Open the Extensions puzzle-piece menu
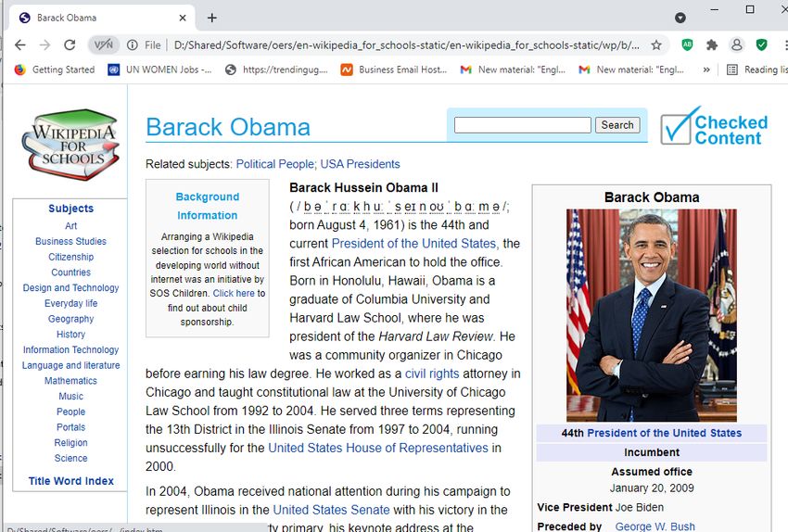This screenshot has height=532, width=788. [x=712, y=45]
